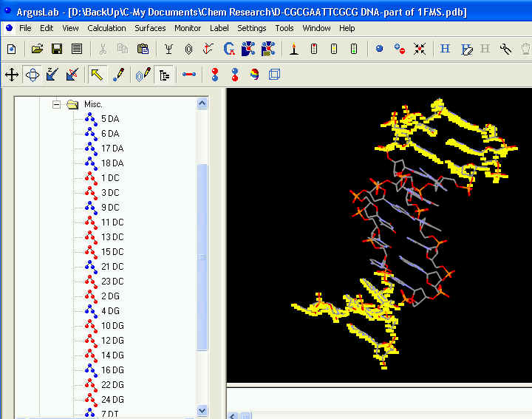Select the 5 DA residue
The height and width of the screenshot is (419, 532).
click(109, 119)
